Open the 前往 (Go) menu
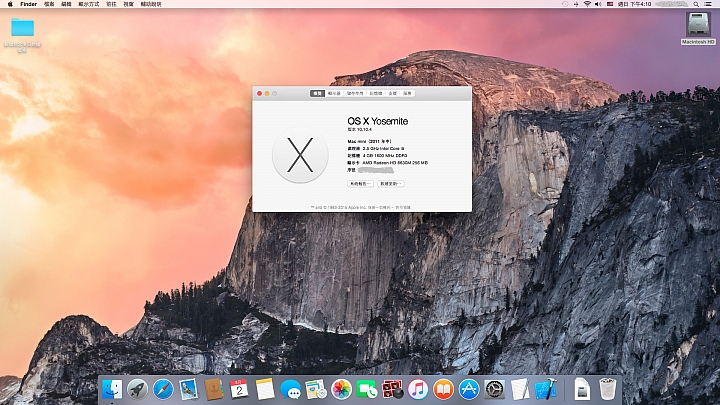 coord(111,4)
